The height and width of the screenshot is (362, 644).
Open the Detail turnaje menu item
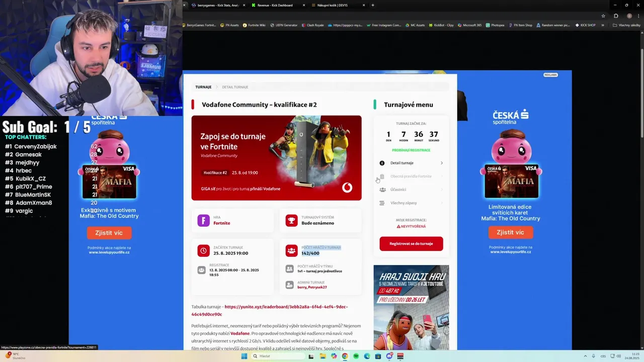tap(411, 163)
